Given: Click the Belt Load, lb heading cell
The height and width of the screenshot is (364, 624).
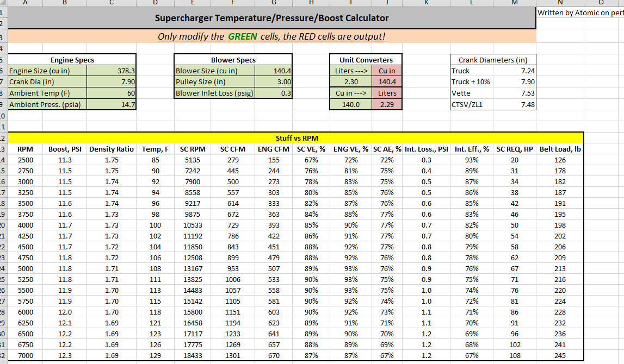Looking at the screenshot, I should pyautogui.click(x=560, y=149).
